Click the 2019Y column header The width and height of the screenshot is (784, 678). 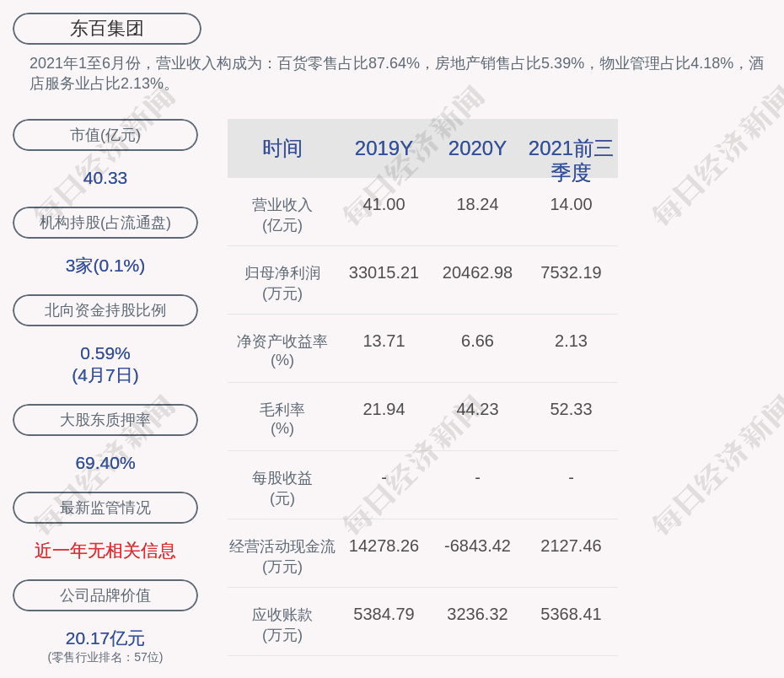click(384, 148)
